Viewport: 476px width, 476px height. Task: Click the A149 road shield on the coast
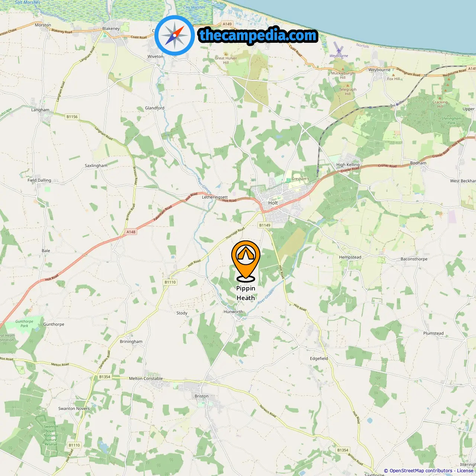coord(227,24)
